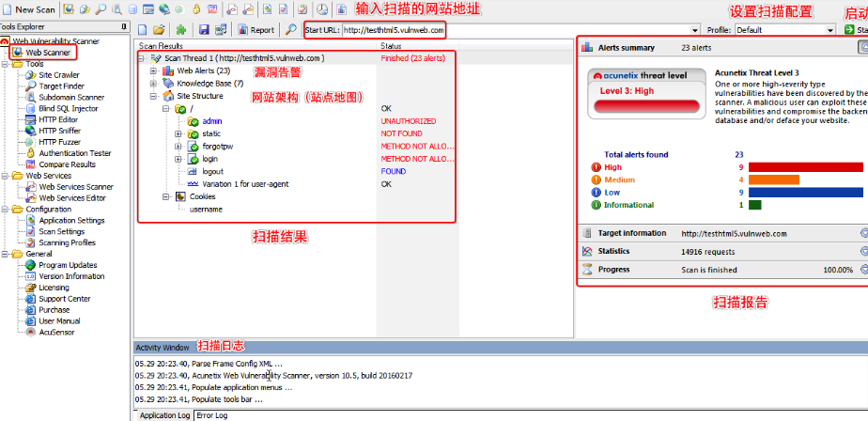Click the scheduler clock icon in top toolbar

[x=321, y=9]
